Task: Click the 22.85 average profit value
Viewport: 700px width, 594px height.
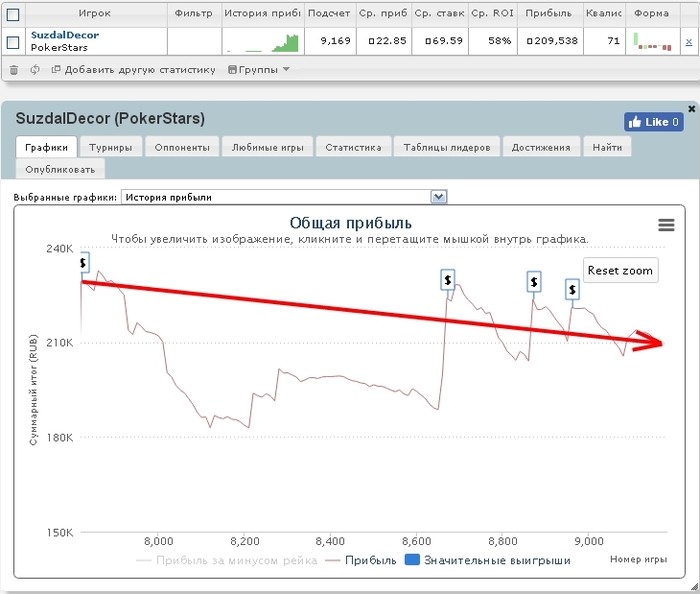Action: coord(388,41)
